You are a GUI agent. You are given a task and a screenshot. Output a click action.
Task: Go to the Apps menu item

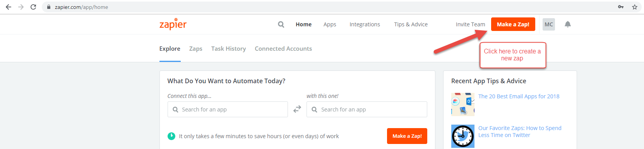[x=330, y=24]
